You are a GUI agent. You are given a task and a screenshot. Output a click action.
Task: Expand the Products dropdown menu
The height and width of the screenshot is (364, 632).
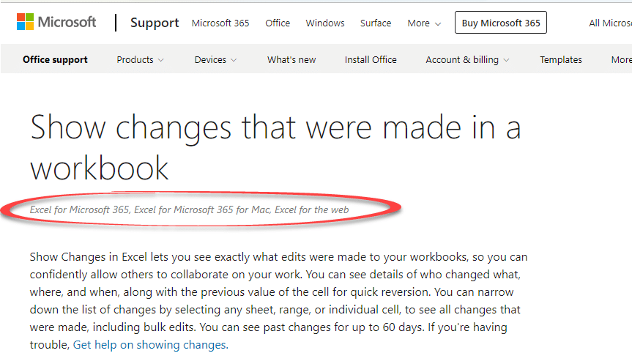point(140,60)
